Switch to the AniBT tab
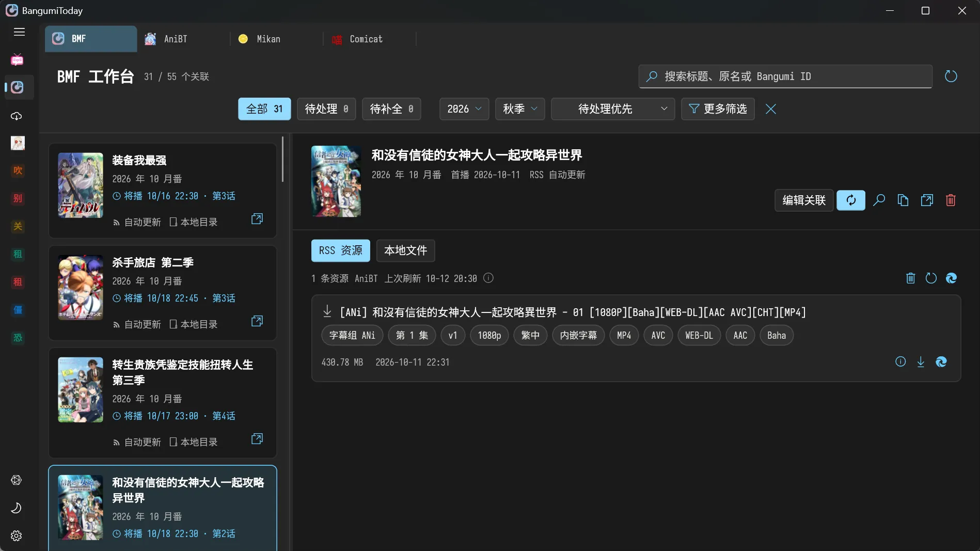The height and width of the screenshot is (551, 980). (183, 39)
